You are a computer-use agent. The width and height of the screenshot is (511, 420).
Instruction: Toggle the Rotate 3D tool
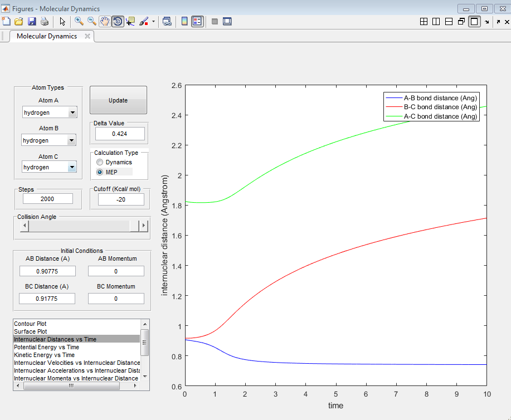(118, 21)
